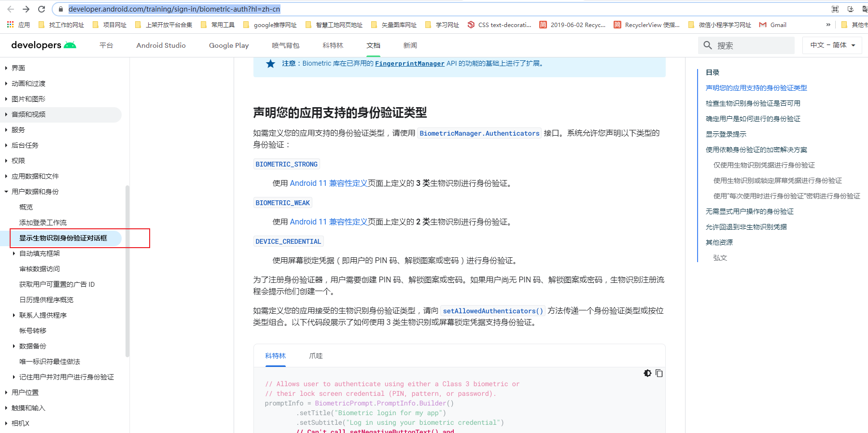
Task: Expand the 动画和过渡 section
Action: pyautogui.click(x=6, y=84)
